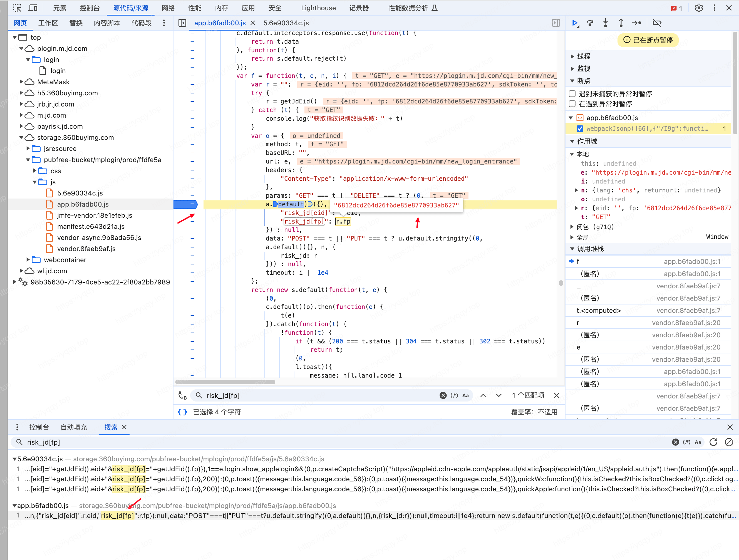The height and width of the screenshot is (560, 739).
Task: Open the 5.6e90334c.js editor tab
Action: tap(286, 23)
